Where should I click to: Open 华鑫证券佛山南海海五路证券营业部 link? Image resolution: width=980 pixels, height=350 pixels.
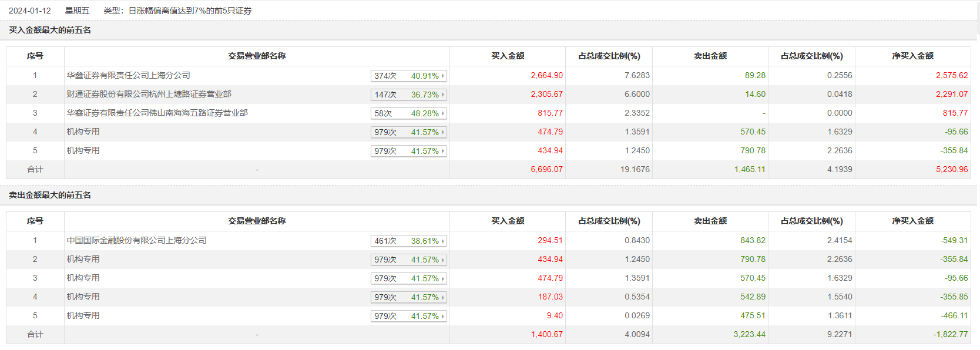click(157, 113)
